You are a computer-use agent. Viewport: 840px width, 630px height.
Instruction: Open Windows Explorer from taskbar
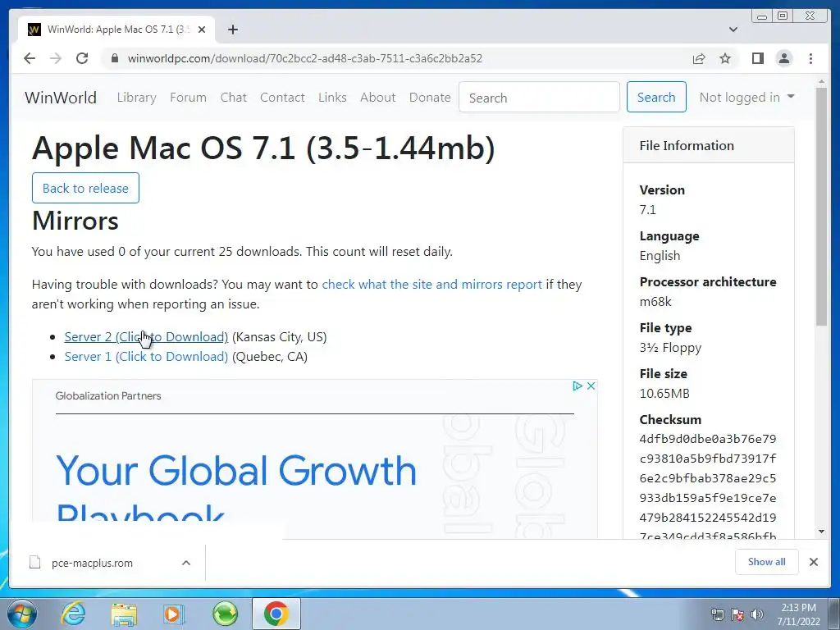[x=124, y=614]
